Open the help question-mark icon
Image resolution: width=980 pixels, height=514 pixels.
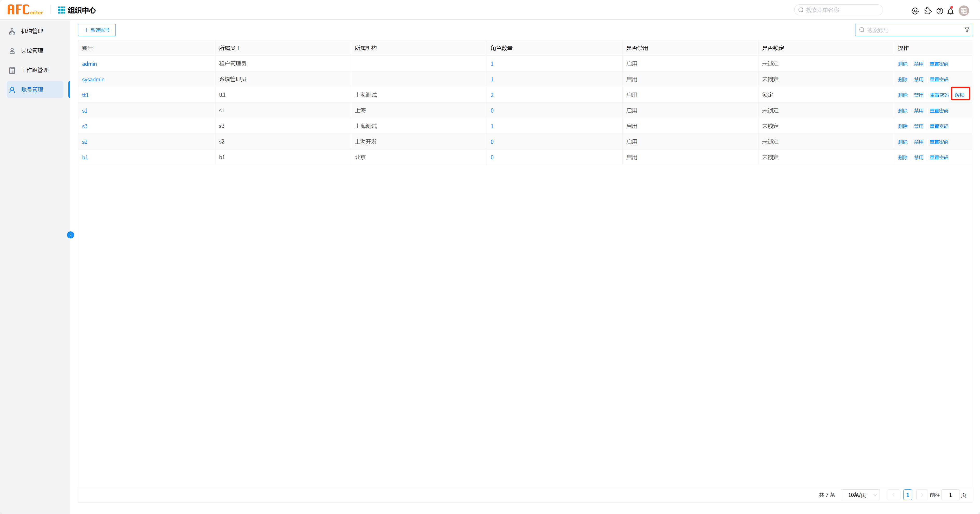pos(940,11)
